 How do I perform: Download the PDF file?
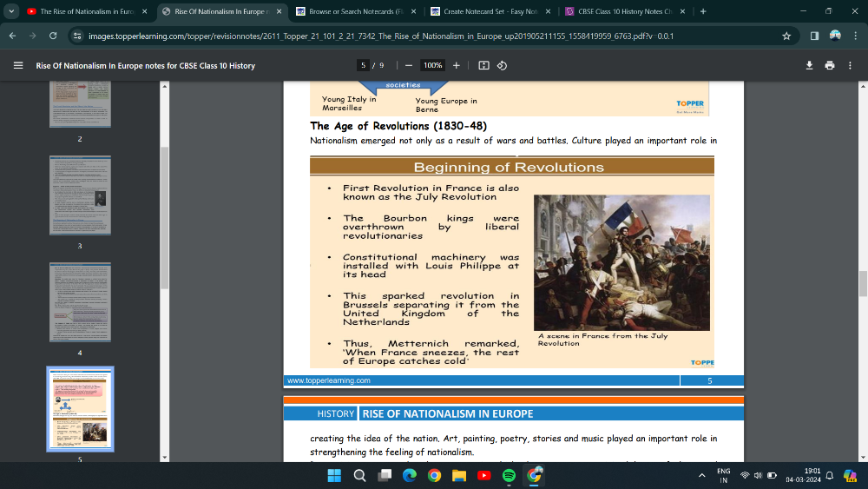[x=809, y=65]
